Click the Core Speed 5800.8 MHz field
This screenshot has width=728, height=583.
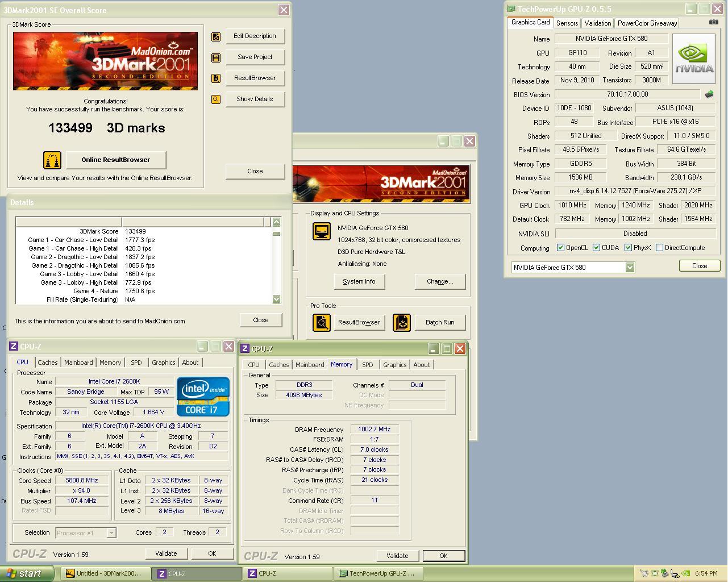pos(82,481)
